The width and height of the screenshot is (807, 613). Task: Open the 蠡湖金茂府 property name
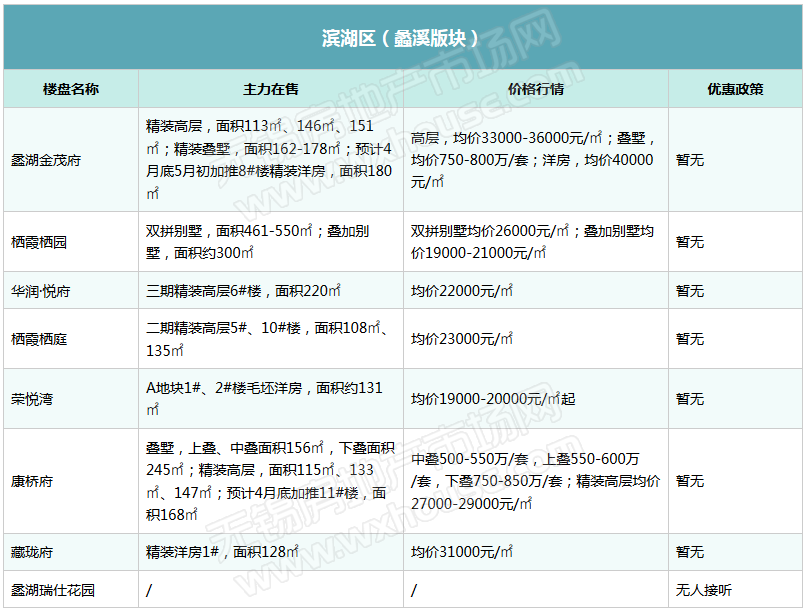coord(46,160)
